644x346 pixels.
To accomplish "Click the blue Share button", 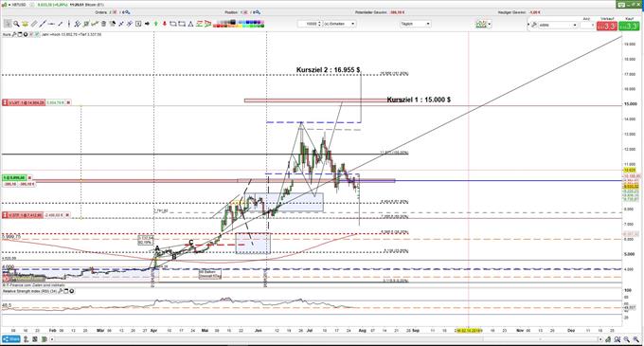I will pos(11,339).
